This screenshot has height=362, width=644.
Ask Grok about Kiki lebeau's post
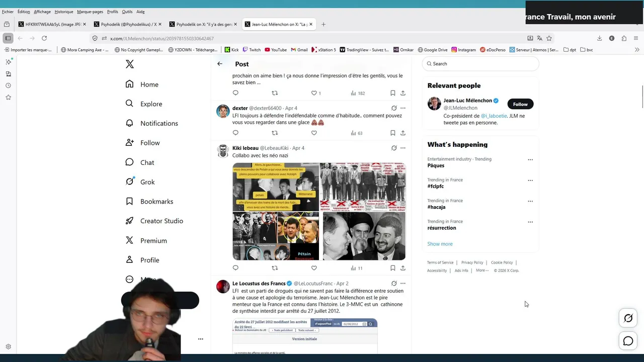click(394, 148)
